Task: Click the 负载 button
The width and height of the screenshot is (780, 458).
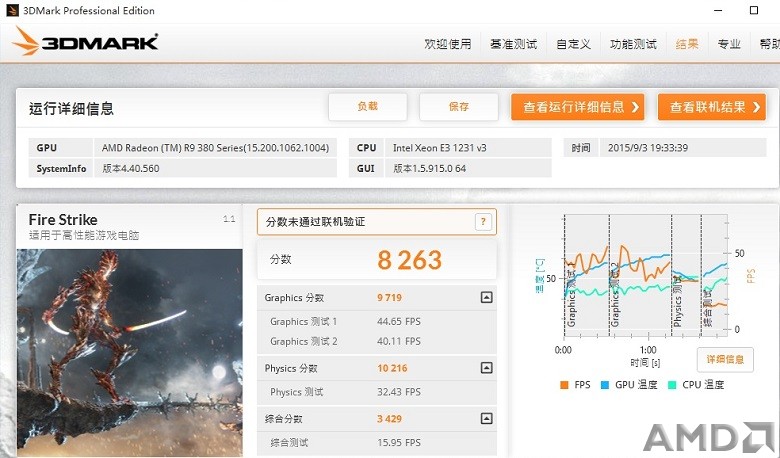Action: coord(368,106)
